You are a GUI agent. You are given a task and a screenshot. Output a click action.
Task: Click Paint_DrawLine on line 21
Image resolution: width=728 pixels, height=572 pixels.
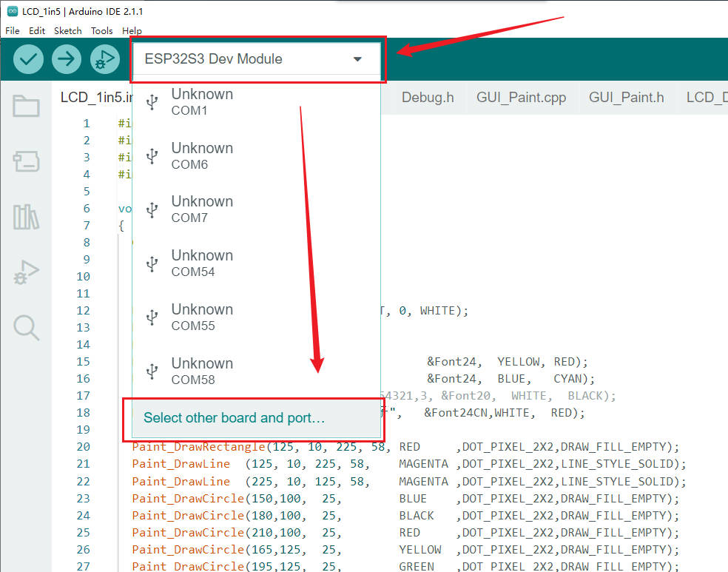[x=181, y=464]
